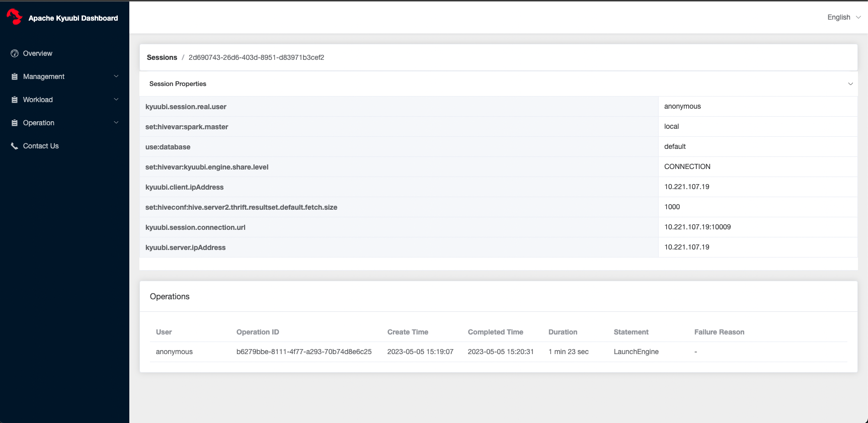The height and width of the screenshot is (423, 868).
Task: Click the Apache Kyuubi Dashboard title
Action: 73,18
